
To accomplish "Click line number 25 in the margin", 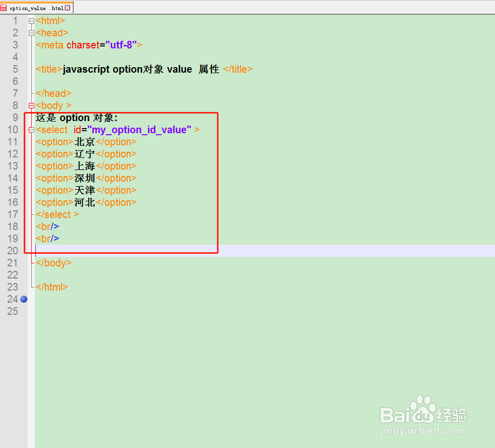I will tap(13, 311).
